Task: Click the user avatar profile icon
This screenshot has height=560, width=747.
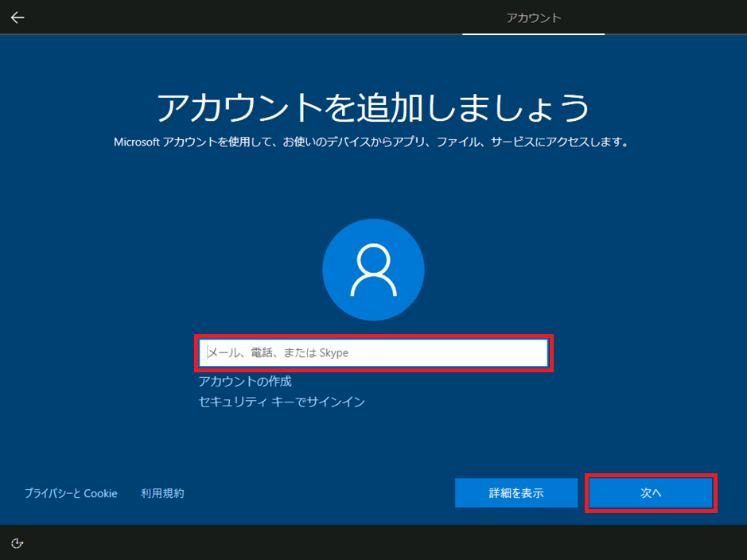Action: point(374,270)
